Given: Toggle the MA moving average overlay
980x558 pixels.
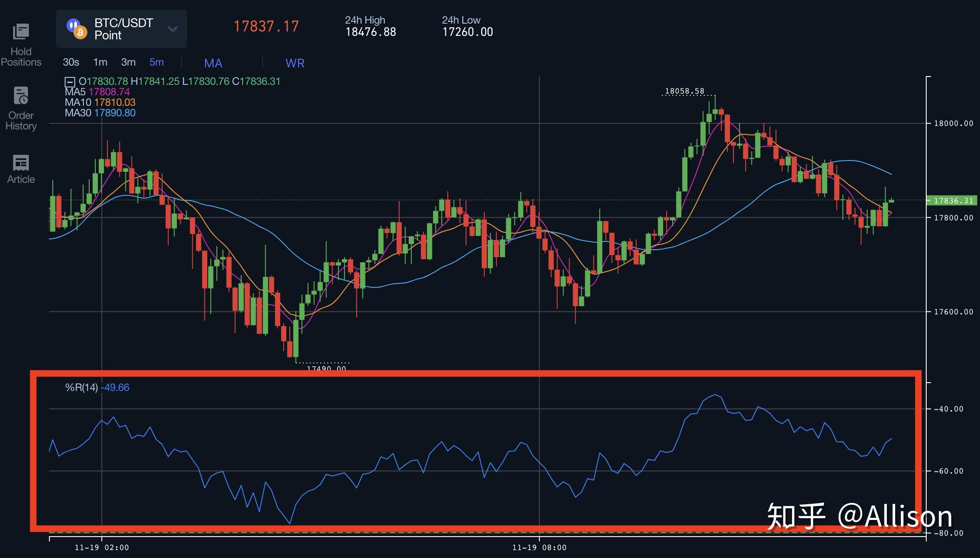Looking at the screenshot, I should (213, 63).
